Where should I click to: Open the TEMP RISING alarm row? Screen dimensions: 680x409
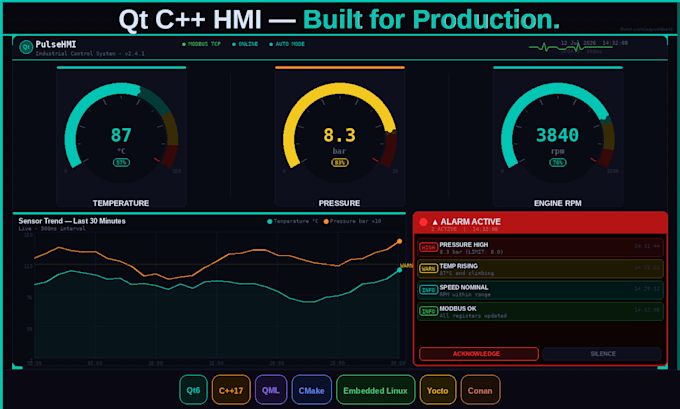click(540, 269)
